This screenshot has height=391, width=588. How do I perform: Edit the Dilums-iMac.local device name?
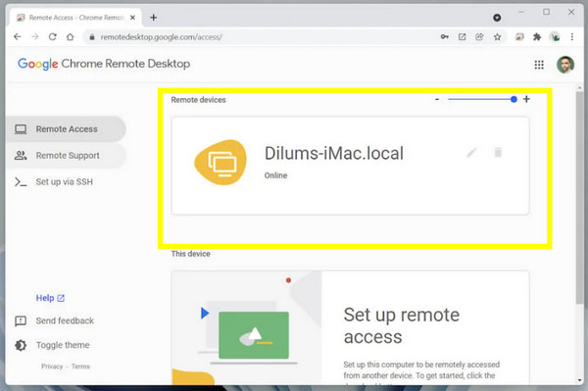pos(471,153)
